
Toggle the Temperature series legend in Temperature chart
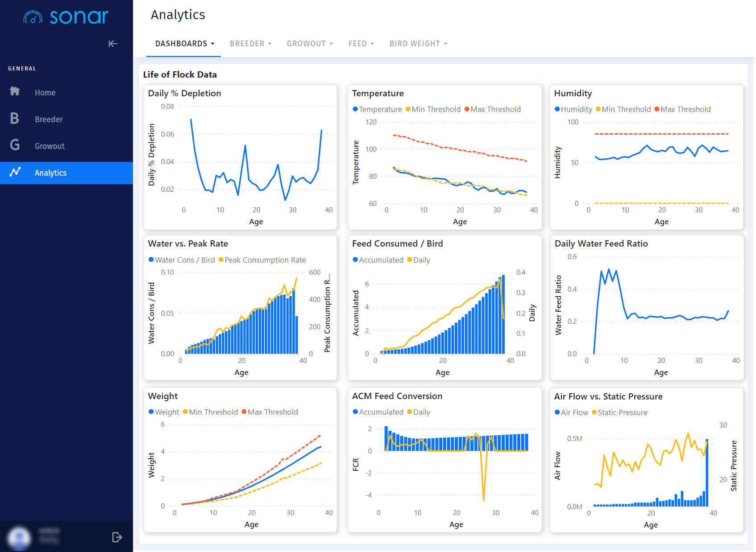coord(377,109)
